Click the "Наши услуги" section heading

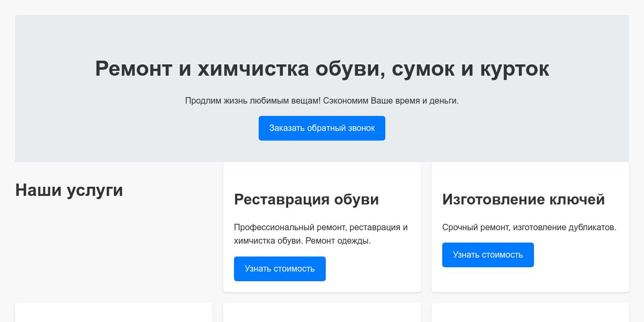tap(69, 190)
